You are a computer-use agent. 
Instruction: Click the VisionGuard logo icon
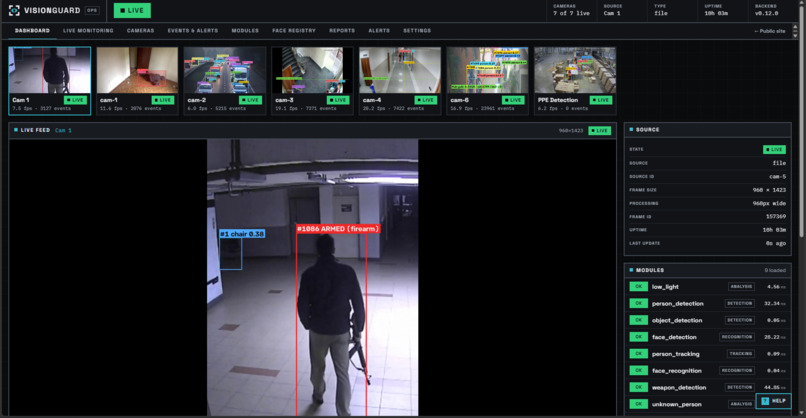[14, 10]
